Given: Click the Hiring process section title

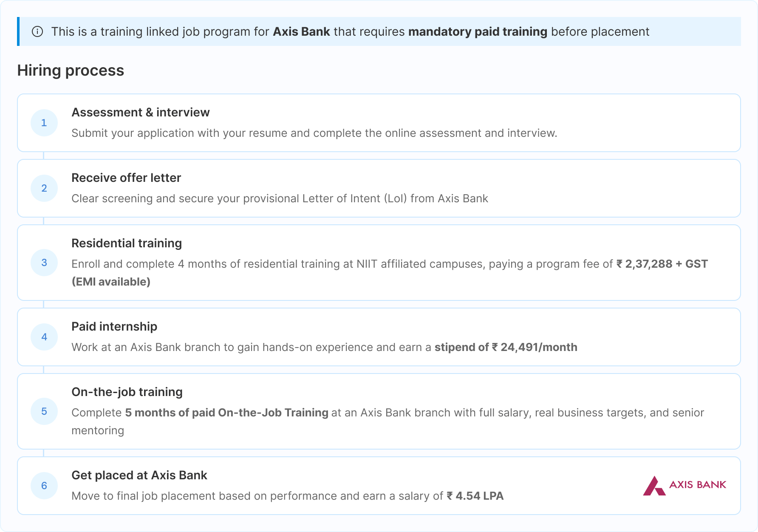Looking at the screenshot, I should (x=71, y=70).
